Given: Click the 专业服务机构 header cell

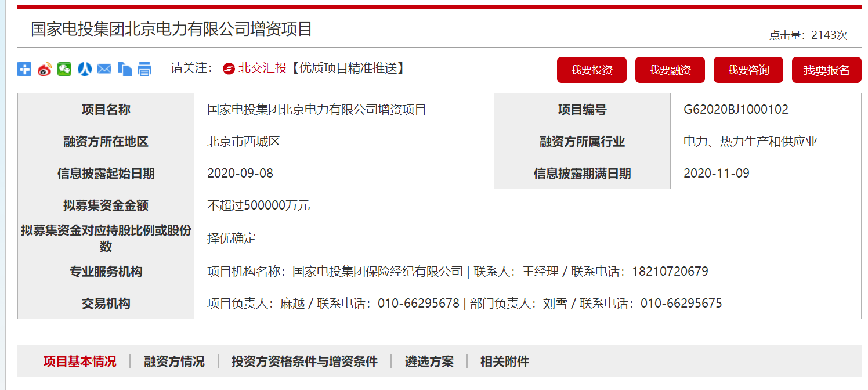Looking at the screenshot, I should pyautogui.click(x=106, y=271).
